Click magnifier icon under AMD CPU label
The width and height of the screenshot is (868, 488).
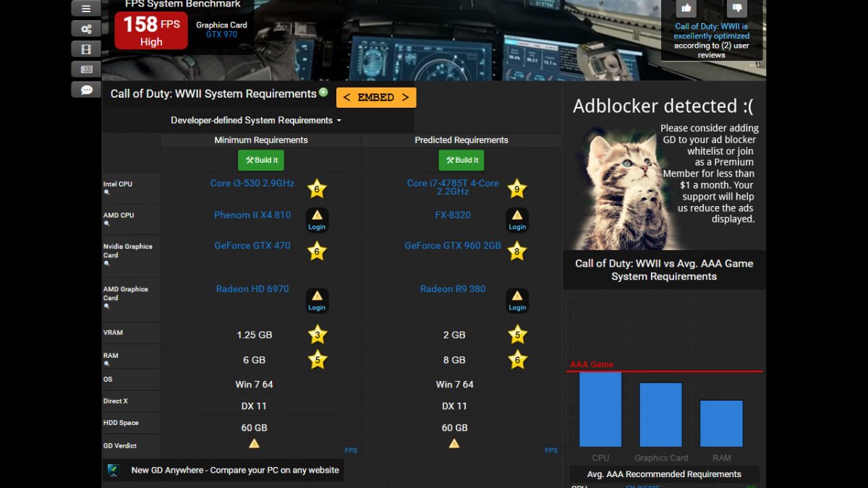[x=106, y=224]
